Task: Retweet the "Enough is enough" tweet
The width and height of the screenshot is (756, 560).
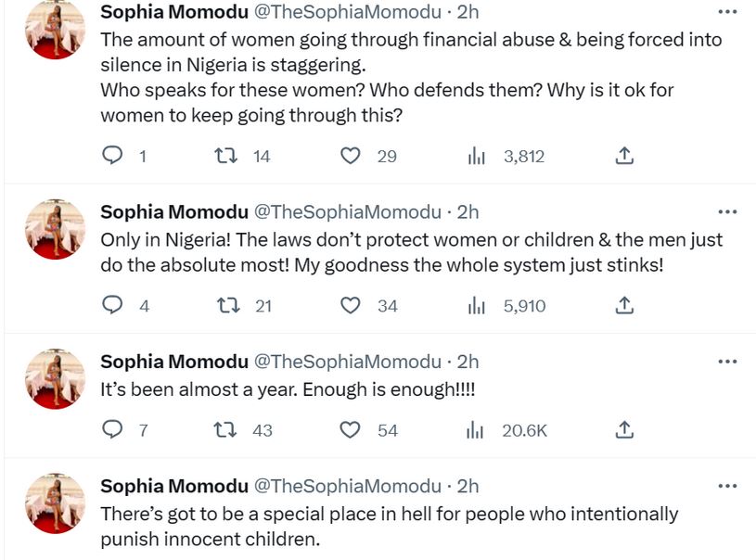Action: tap(224, 430)
